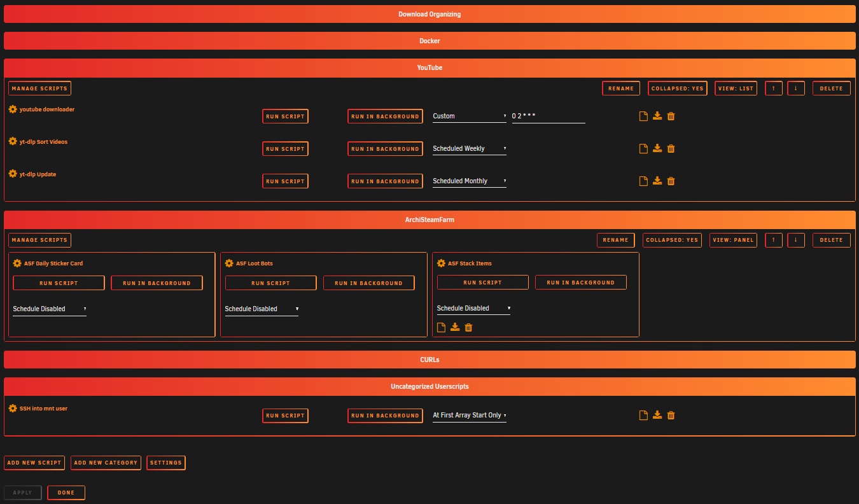The width and height of the screenshot is (859, 504).
Task: Delete the ArchiSteamFarm category
Action: (832, 240)
